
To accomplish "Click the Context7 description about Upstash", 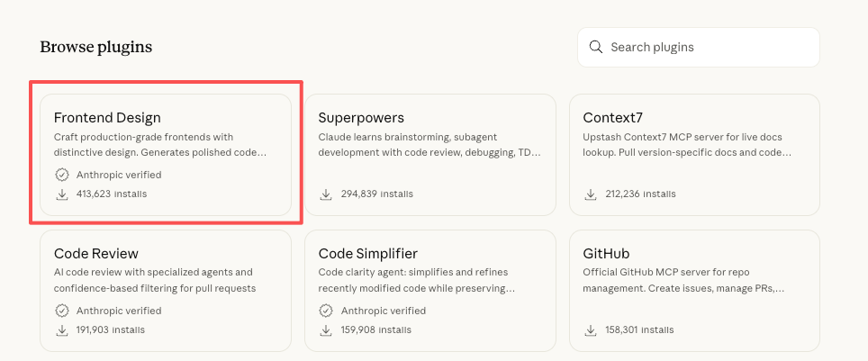I will (687, 145).
